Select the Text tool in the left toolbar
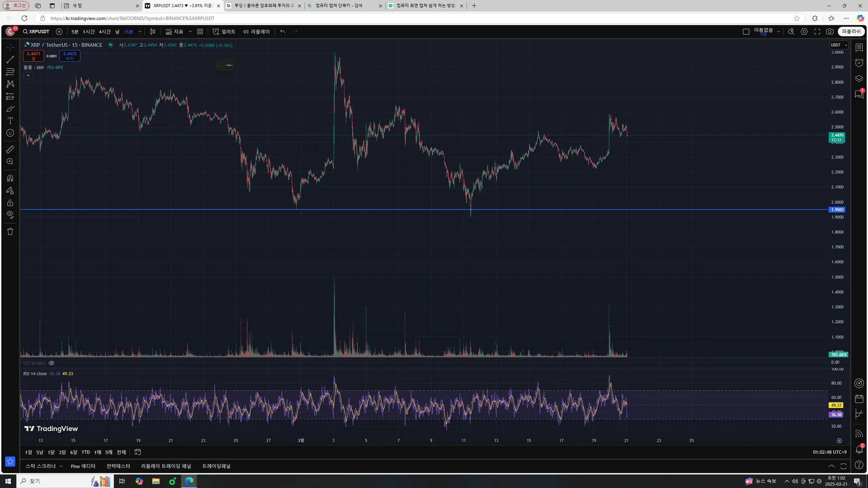 click(x=10, y=121)
